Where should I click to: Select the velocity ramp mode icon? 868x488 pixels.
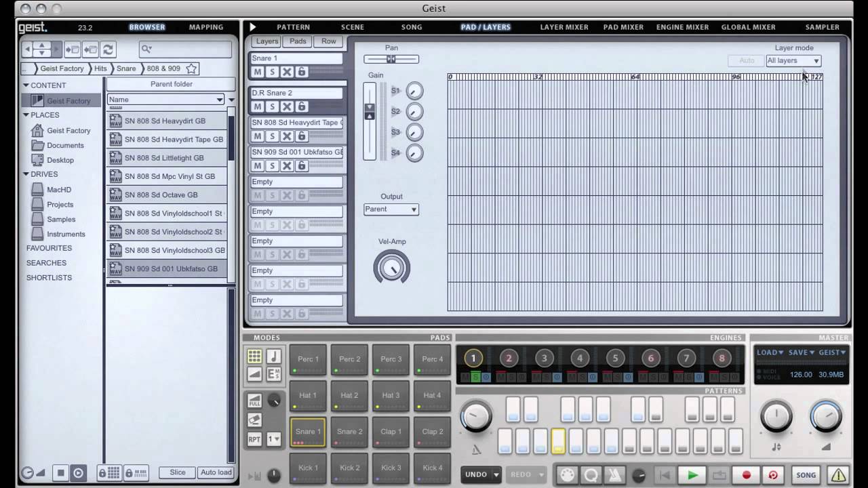[254, 373]
